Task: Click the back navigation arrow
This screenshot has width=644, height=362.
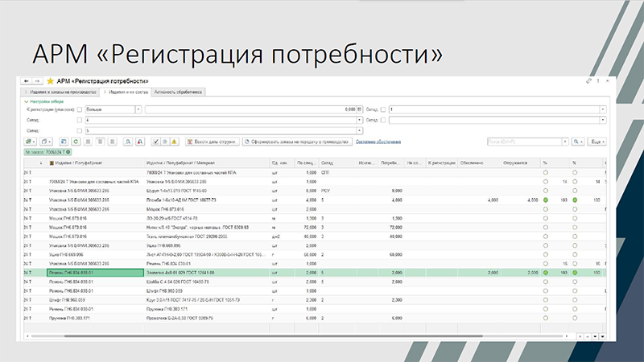Action: point(25,81)
